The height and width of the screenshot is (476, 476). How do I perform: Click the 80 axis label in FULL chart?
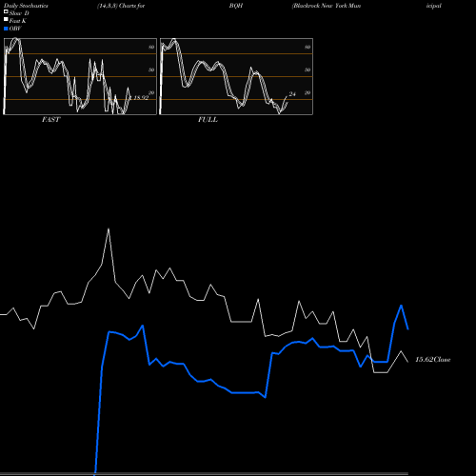[x=307, y=47]
